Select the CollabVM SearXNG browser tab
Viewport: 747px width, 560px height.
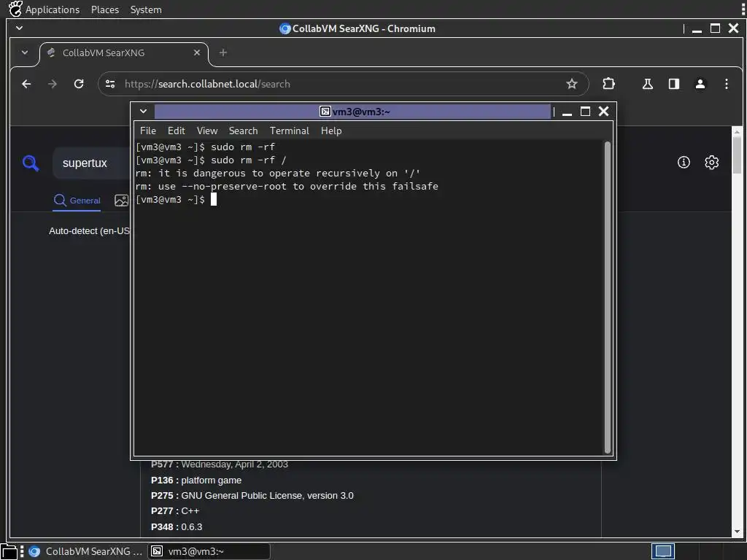click(124, 52)
